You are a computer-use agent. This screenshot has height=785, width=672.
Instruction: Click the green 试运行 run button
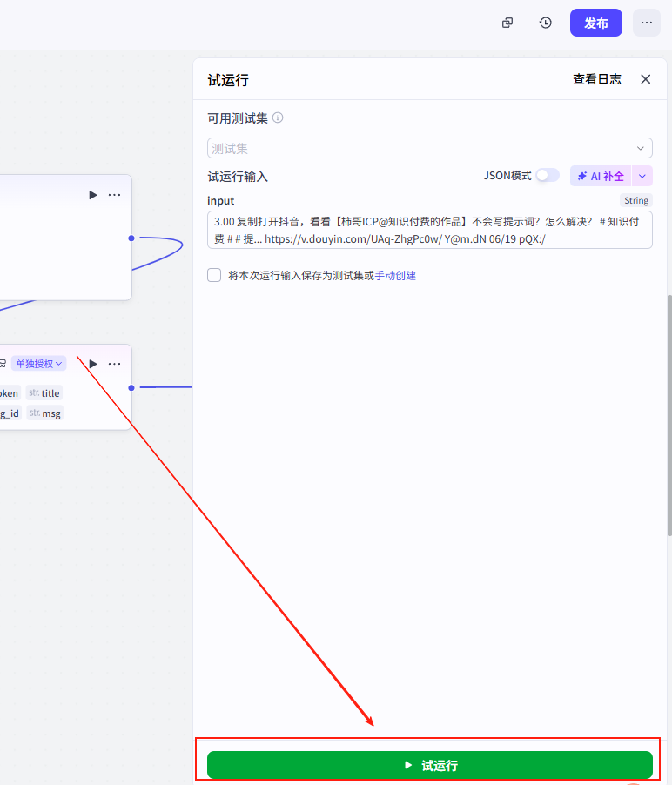coord(429,765)
